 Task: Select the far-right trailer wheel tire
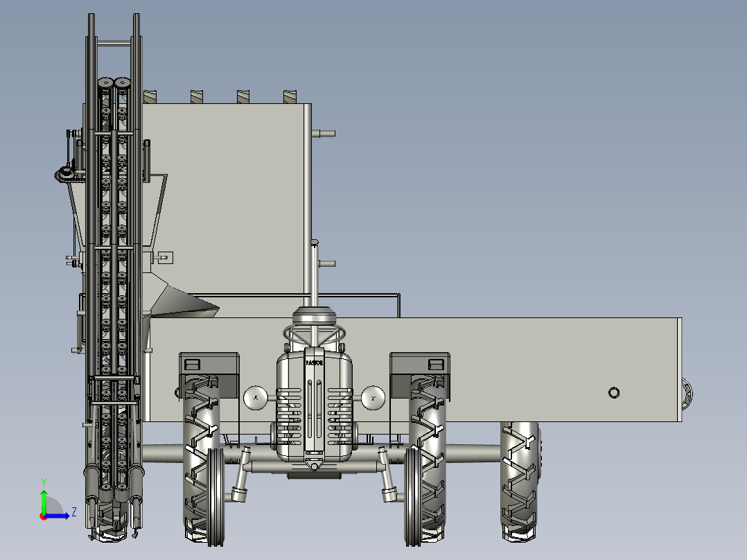click(520, 480)
